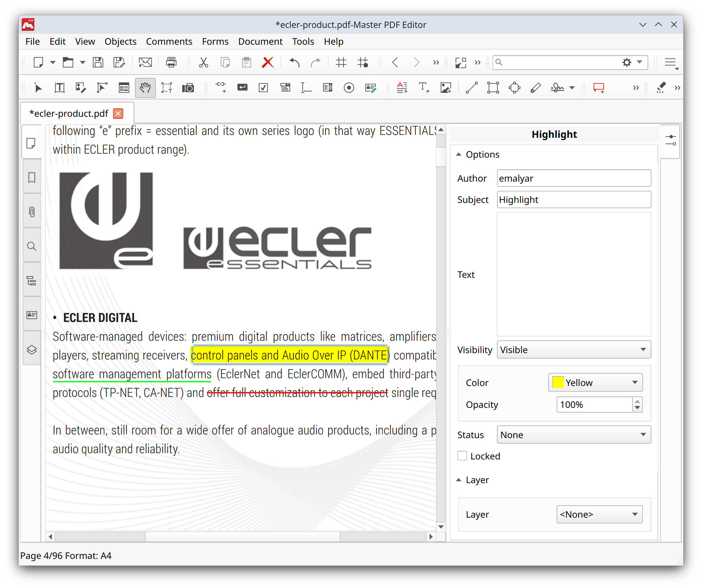Open the Bookmarks sidebar panel
This screenshot has width=702, height=588.
32,177
